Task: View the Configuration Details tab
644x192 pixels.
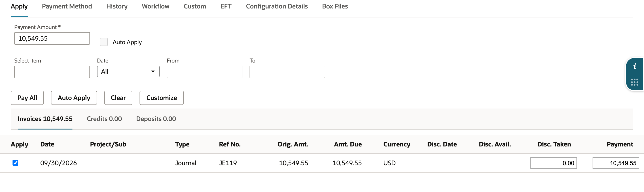Action: tap(277, 6)
